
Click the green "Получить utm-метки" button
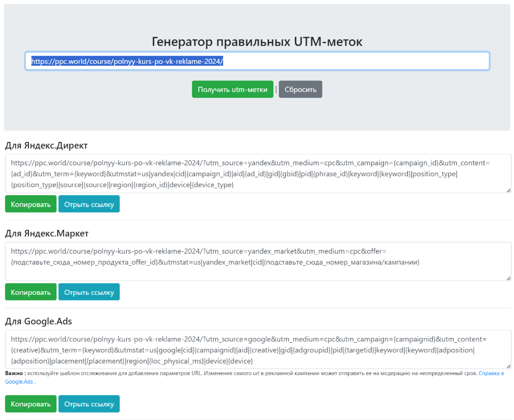[232, 89]
